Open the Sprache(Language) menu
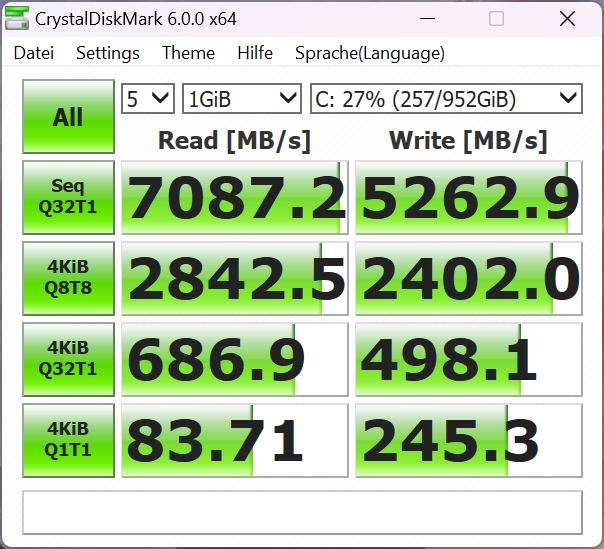Viewport: 604px width, 549px height. point(370,53)
